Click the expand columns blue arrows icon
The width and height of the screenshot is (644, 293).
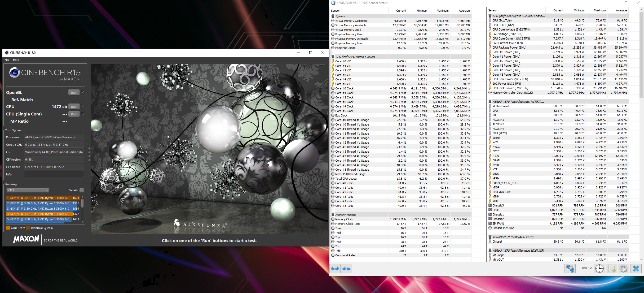(335, 269)
